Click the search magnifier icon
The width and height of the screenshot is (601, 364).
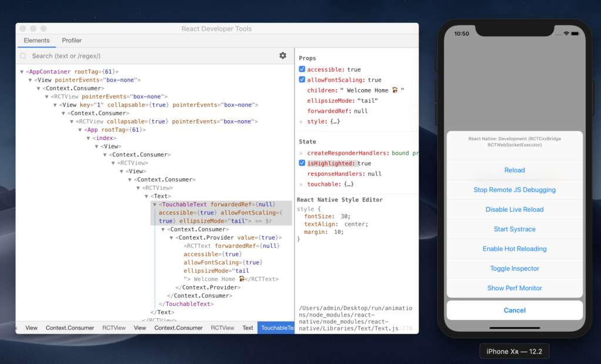(22, 56)
